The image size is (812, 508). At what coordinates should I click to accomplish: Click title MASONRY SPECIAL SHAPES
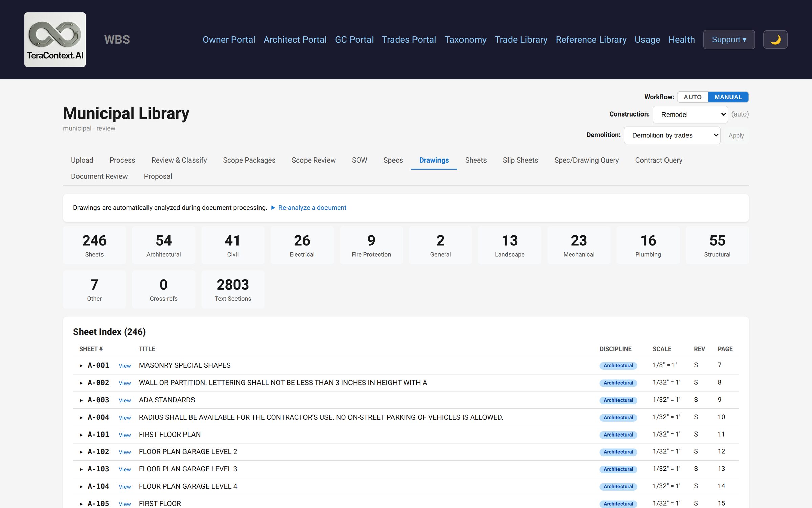185,365
